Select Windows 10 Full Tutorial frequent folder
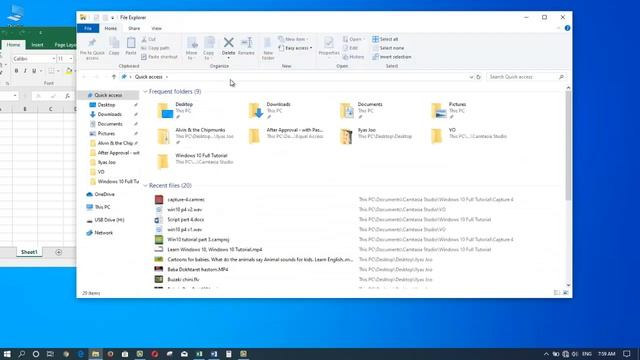 pyautogui.click(x=195, y=160)
